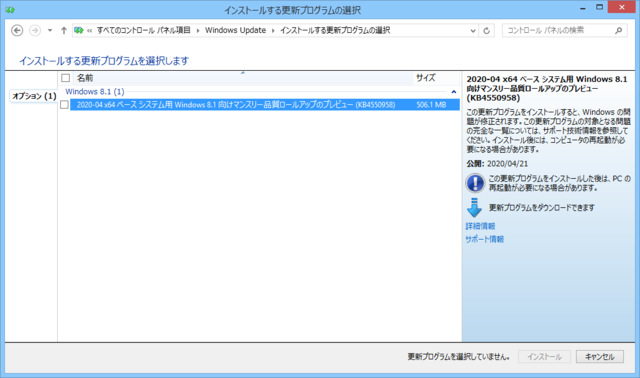Collapse the Windows 8.1 (1) group
Image resolution: width=640 pixels, height=378 pixels.
(x=453, y=92)
